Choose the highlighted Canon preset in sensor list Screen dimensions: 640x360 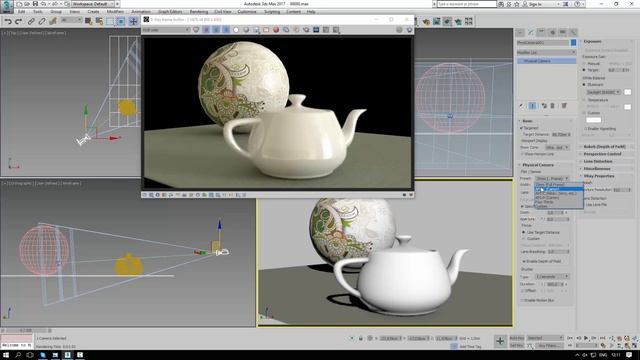click(x=558, y=189)
